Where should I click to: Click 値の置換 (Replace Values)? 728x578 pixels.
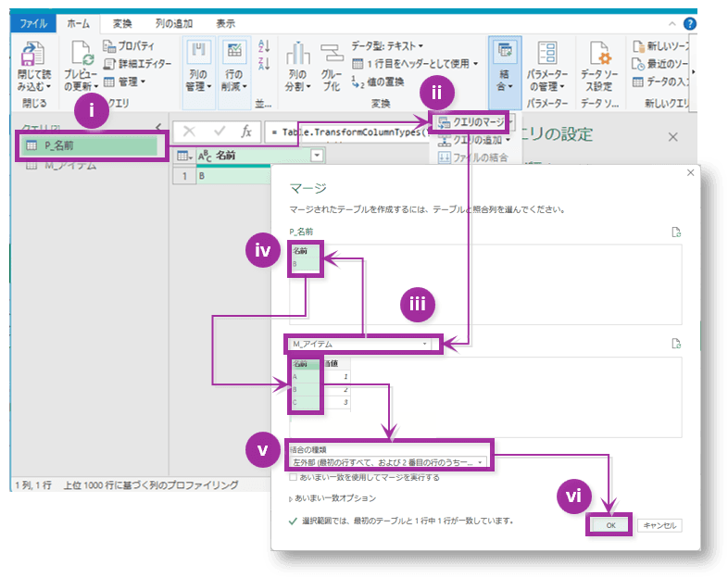(x=378, y=82)
